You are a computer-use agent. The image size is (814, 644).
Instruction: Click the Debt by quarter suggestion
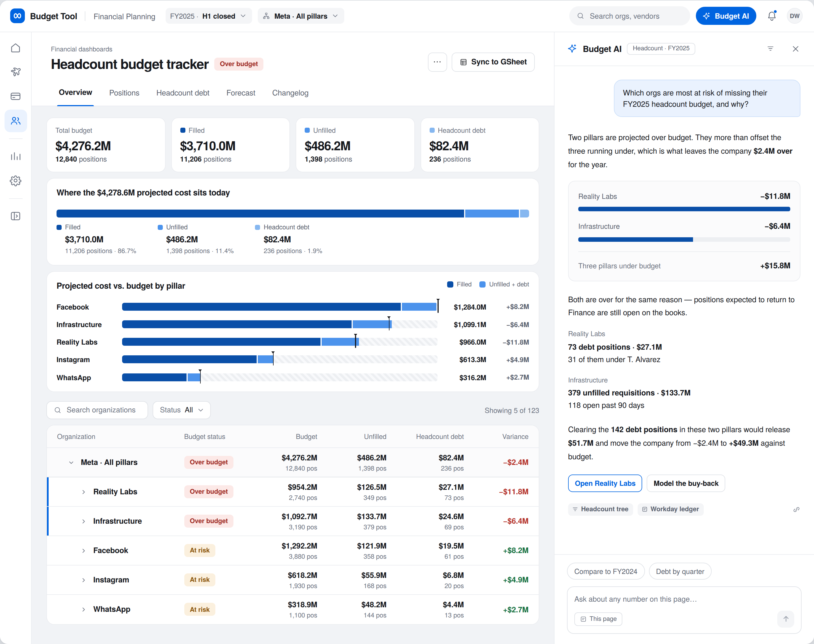pyautogui.click(x=680, y=571)
